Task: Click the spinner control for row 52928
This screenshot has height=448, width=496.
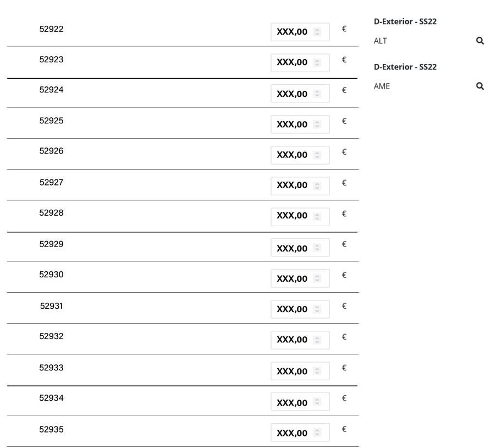Action: 317,216
